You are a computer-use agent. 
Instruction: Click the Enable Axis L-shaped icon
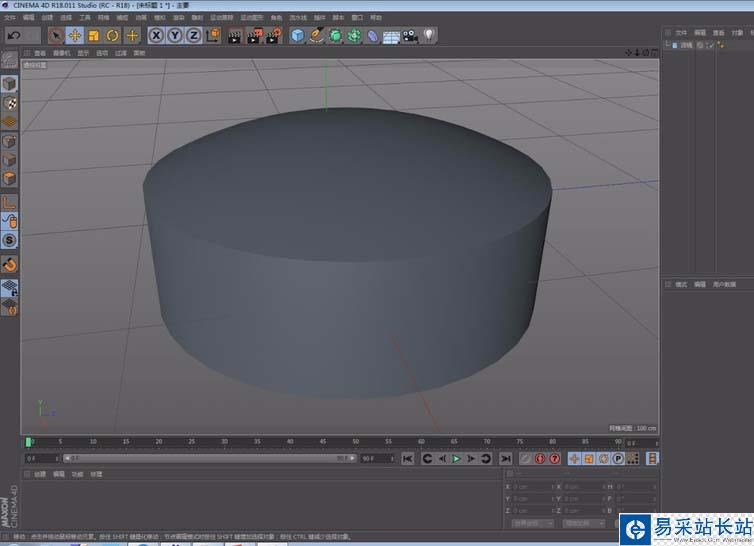click(9, 203)
